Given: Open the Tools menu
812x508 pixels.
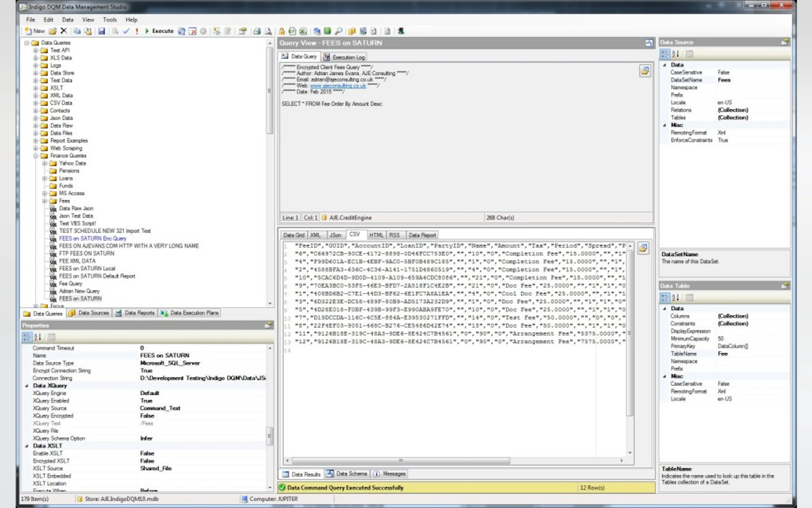Looking at the screenshot, I should (x=109, y=20).
